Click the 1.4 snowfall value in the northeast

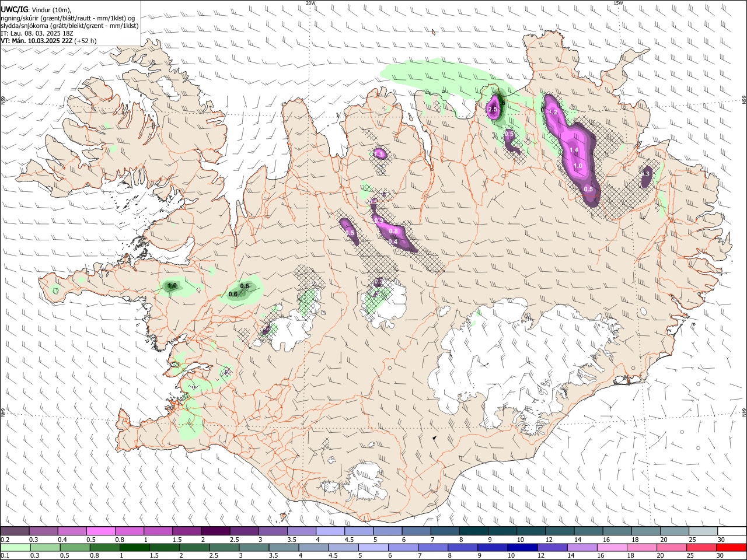[574, 150]
